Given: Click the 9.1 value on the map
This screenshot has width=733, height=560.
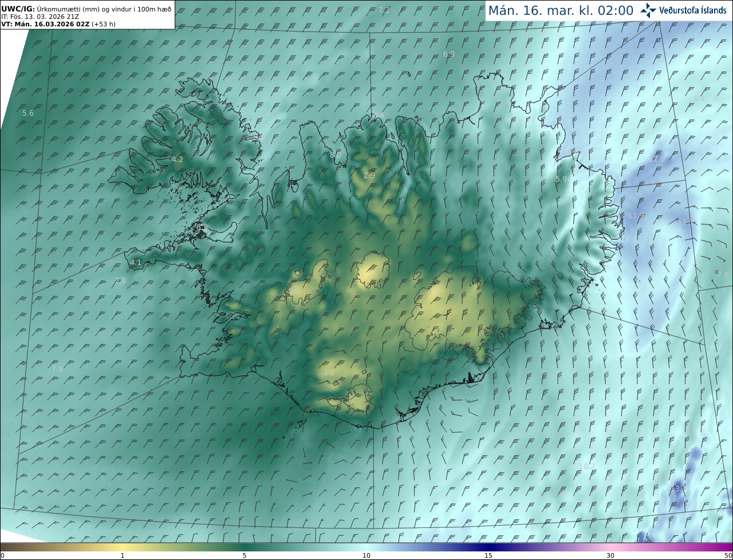Looking at the screenshot, I should (700, 98).
